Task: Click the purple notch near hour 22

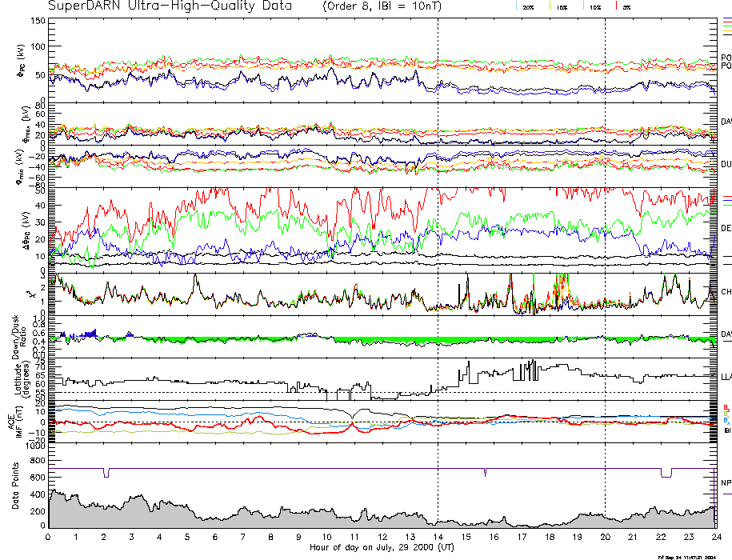Action: (x=666, y=473)
